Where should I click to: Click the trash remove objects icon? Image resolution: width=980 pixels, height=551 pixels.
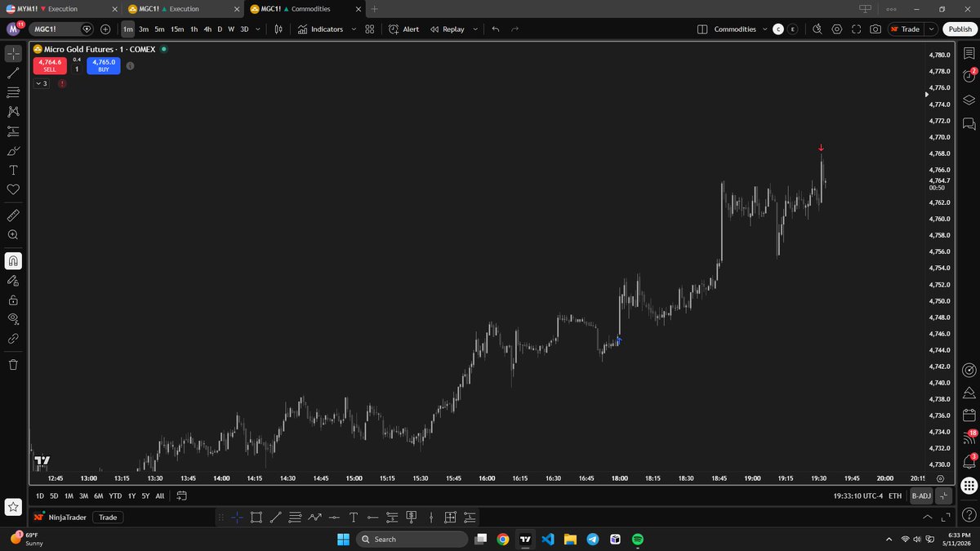click(x=13, y=364)
